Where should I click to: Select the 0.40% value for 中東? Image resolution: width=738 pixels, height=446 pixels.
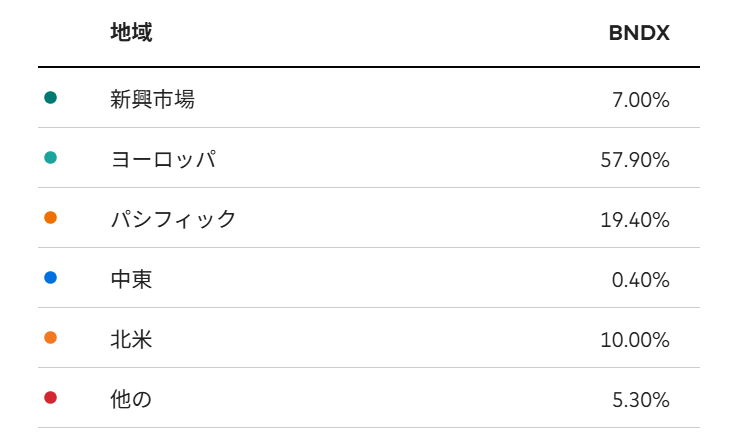641,280
